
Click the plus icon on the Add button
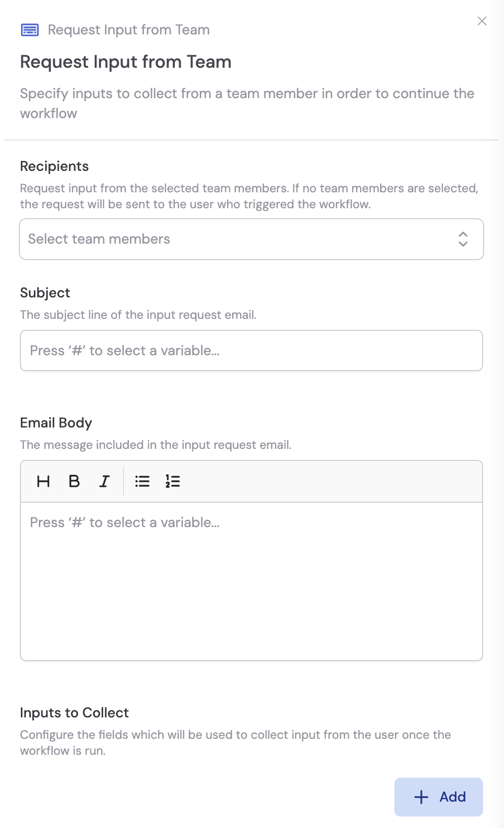click(x=421, y=797)
